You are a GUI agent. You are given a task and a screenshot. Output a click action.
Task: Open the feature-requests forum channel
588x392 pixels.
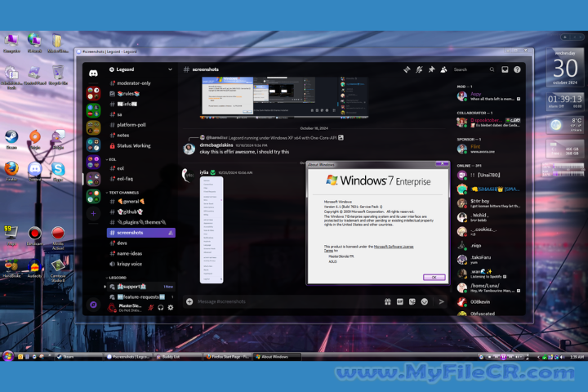141,297
